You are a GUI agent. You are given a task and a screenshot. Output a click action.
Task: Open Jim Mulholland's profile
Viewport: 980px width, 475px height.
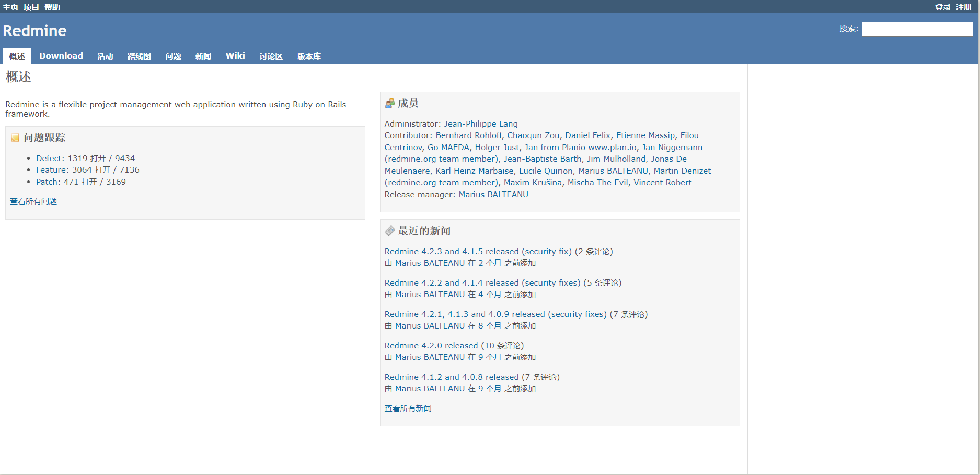tap(616, 159)
